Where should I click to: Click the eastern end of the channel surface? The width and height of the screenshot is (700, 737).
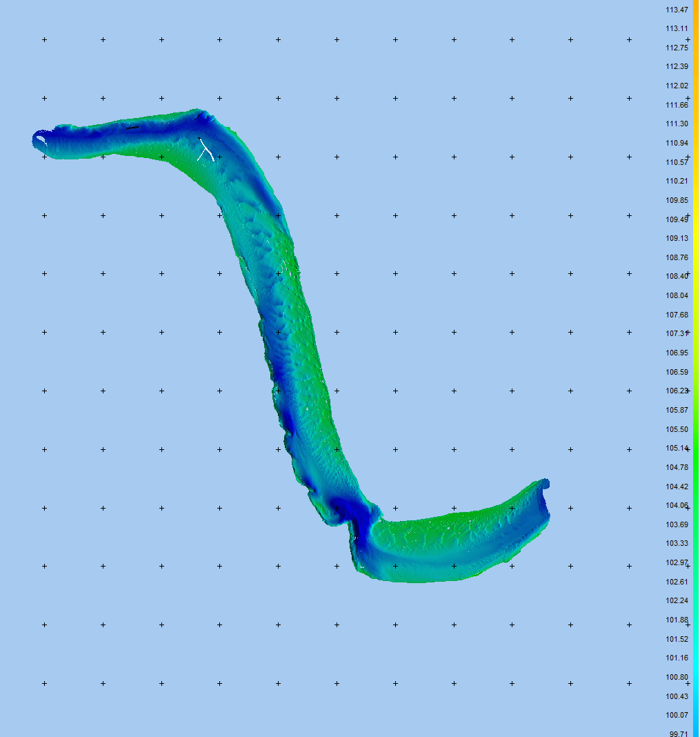pyautogui.click(x=543, y=495)
